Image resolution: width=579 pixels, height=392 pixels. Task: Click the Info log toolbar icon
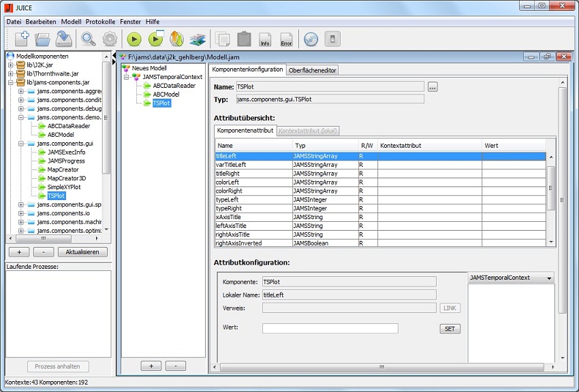(265, 39)
